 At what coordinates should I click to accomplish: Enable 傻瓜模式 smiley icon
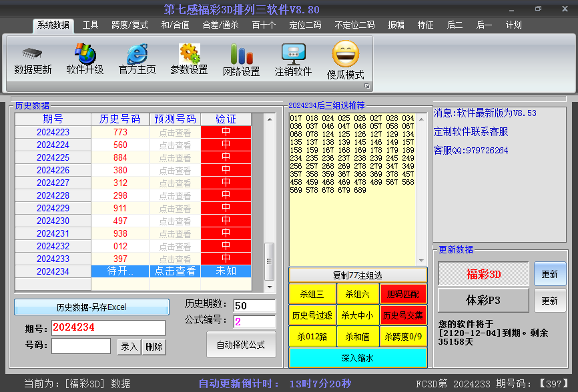click(x=346, y=54)
